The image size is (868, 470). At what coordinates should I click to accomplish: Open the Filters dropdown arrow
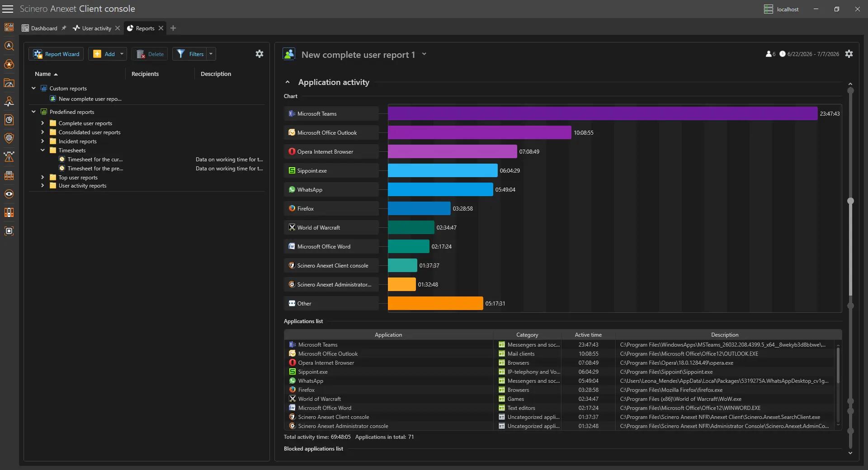coord(211,54)
